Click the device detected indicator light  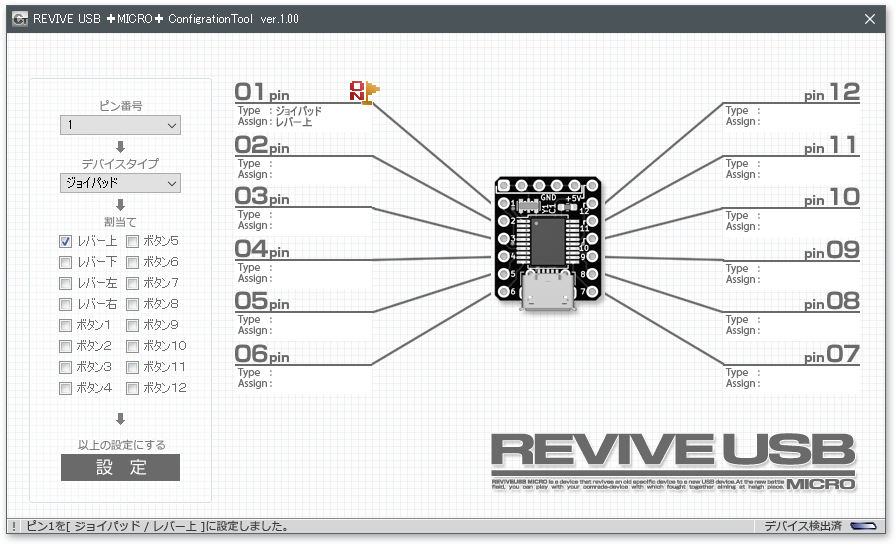(863, 526)
